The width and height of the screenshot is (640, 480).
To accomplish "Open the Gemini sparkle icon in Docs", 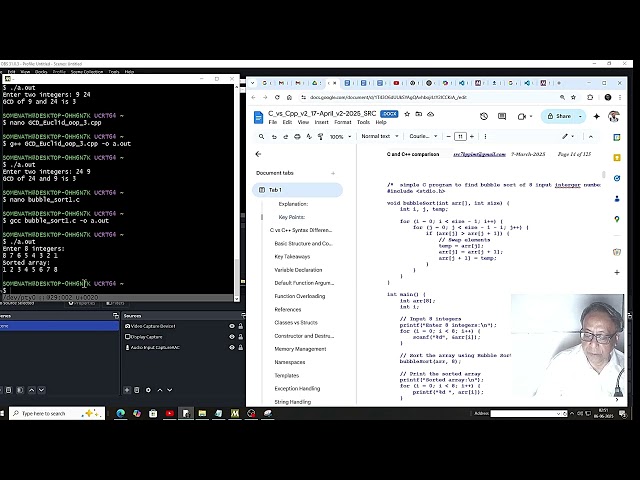I will (x=596, y=116).
